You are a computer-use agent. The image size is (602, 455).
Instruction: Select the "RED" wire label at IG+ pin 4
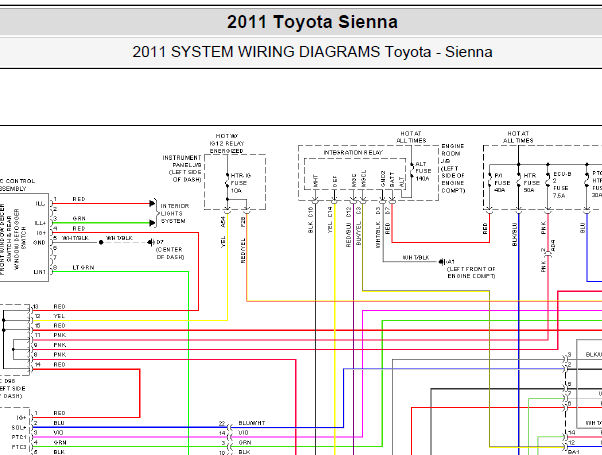coord(79,228)
